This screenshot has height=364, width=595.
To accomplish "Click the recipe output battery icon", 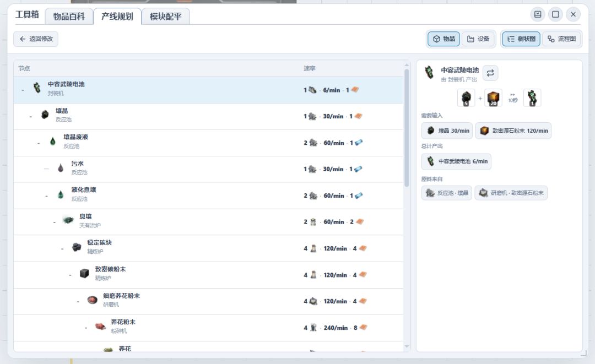I will [532, 98].
